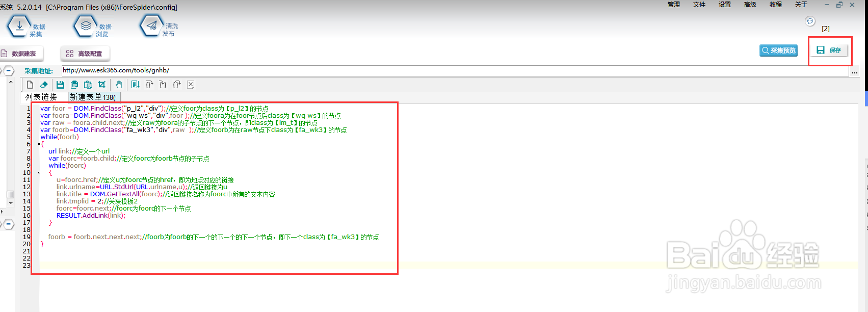The image size is (868, 312).
Task: Collapse the code fold marker at line 6
Action: coord(39,144)
